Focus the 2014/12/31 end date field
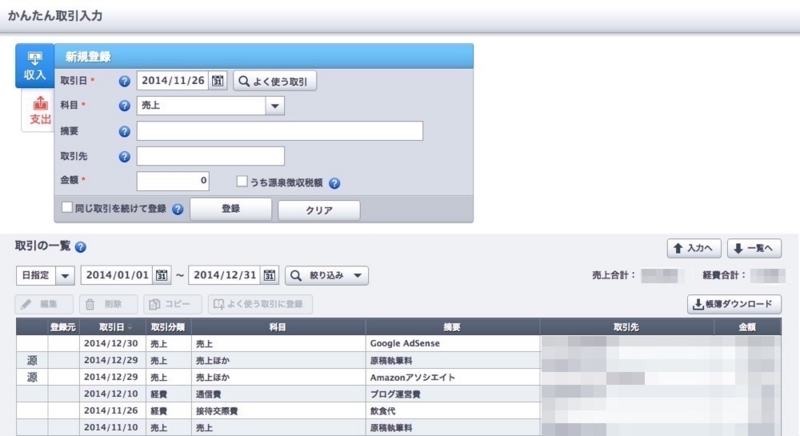Viewport: 800px width, 436px height. [x=224, y=275]
